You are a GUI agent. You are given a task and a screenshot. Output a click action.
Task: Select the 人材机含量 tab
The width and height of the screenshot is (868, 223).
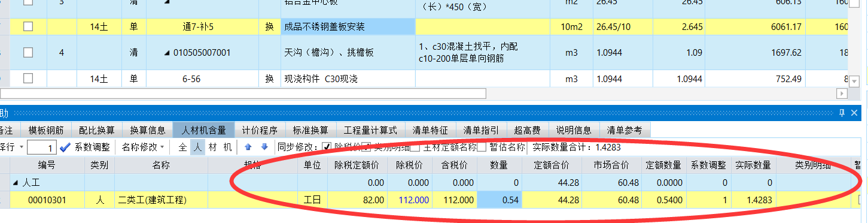click(x=203, y=130)
